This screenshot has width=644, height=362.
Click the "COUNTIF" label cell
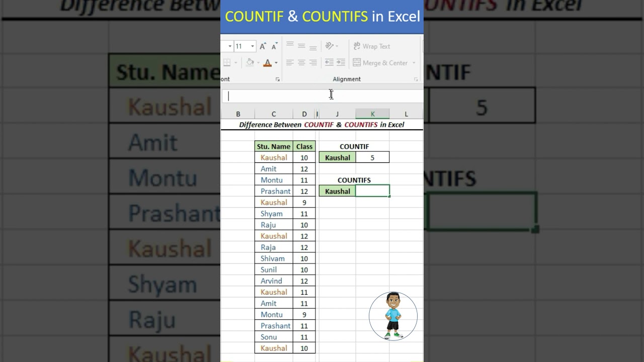coord(354,146)
